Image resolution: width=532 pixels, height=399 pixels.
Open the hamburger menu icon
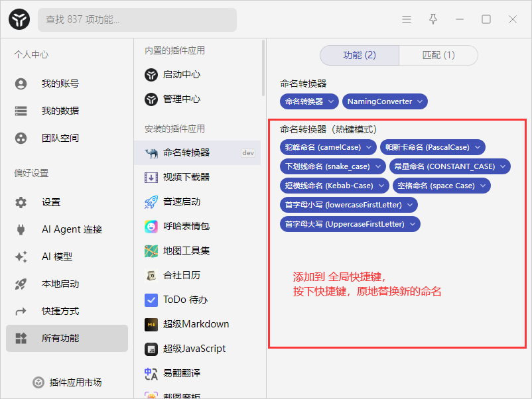point(407,19)
